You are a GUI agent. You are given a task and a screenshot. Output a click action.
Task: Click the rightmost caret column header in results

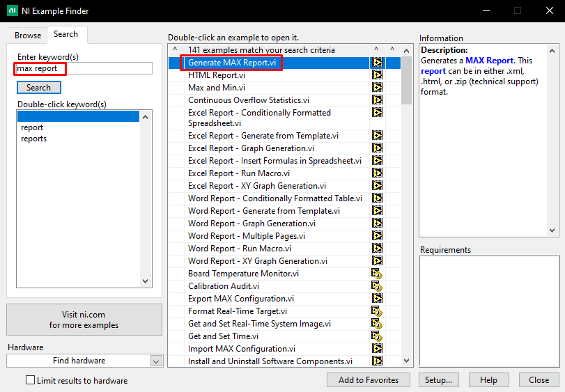pos(392,50)
